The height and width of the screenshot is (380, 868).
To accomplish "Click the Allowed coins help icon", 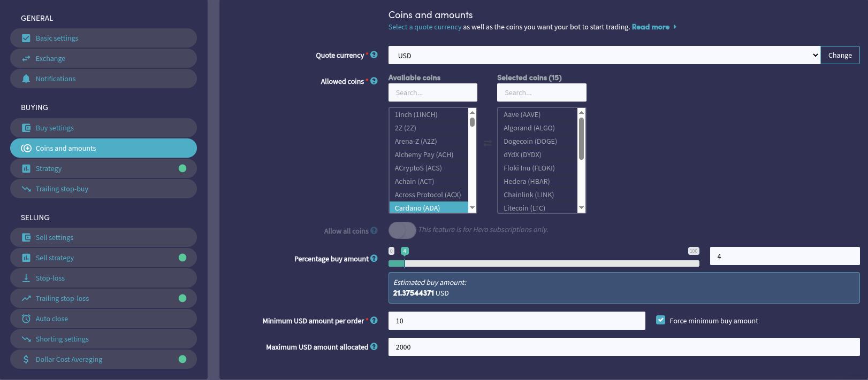I will [374, 81].
